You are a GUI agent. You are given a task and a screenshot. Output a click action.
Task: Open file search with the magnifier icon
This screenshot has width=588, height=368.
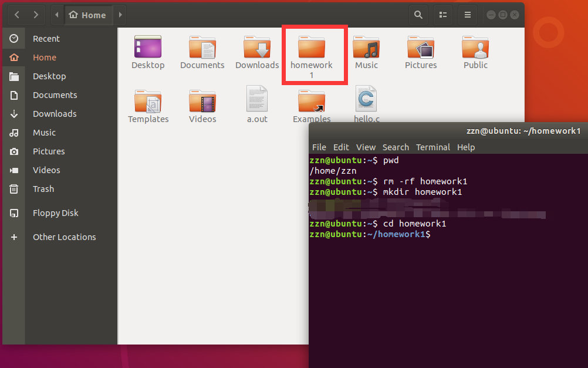(418, 15)
